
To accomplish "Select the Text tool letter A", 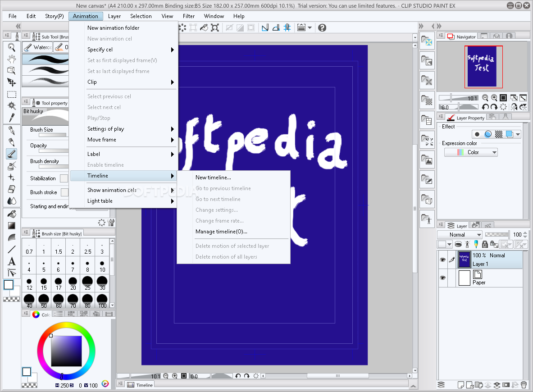I will click(x=12, y=261).
